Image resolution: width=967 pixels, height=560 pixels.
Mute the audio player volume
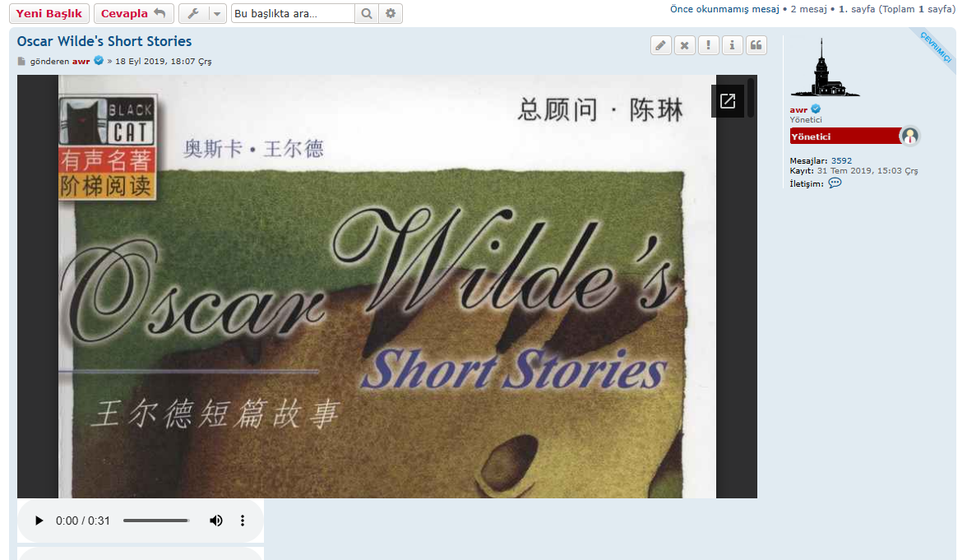pyautogui.click(x=215, y=521)
